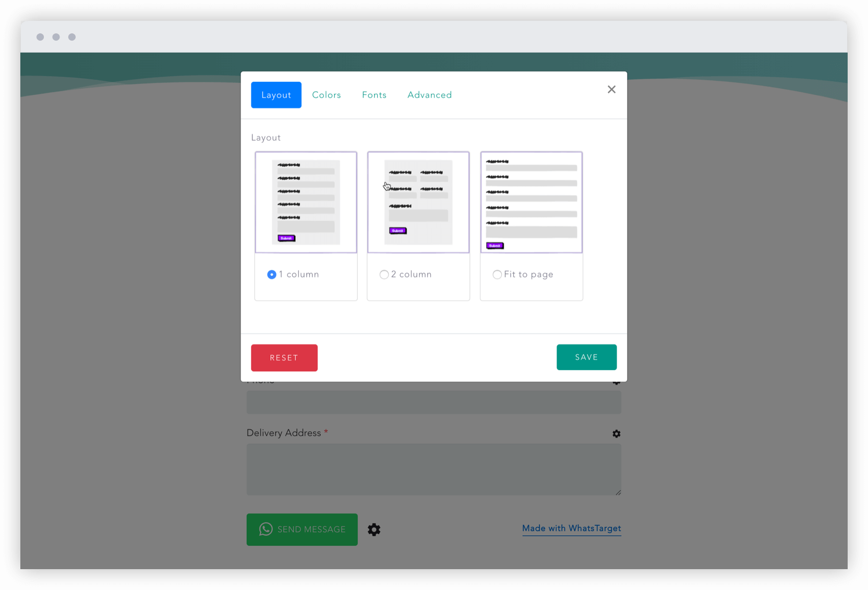The width and height of the screenshot is (868, 590).
Task: Click the Delivery Address label
Action: pos(284,433)
